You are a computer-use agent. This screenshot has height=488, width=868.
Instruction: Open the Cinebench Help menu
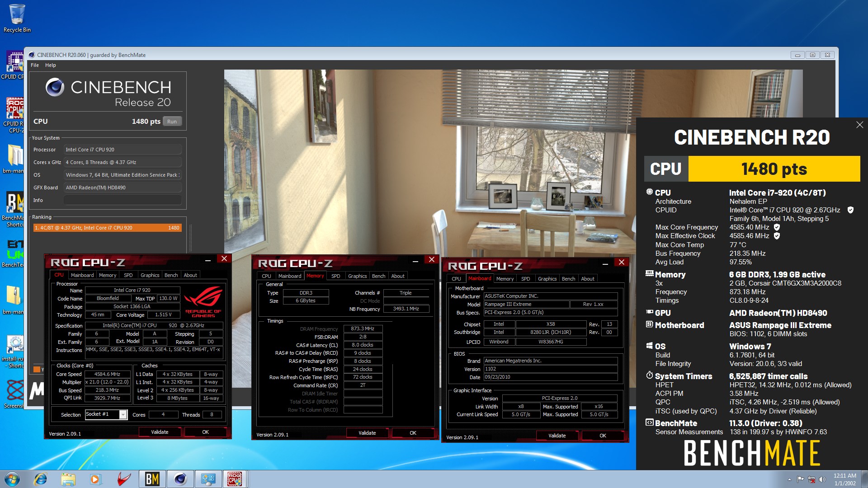51,65
